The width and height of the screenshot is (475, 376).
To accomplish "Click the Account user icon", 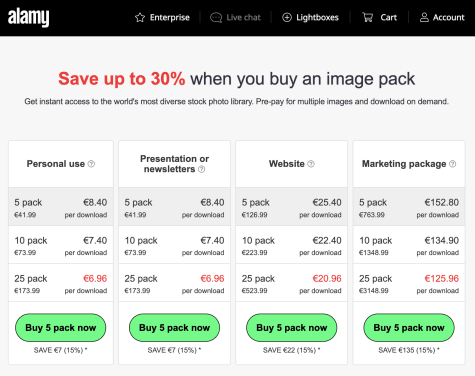I will (x=424, y=17).
